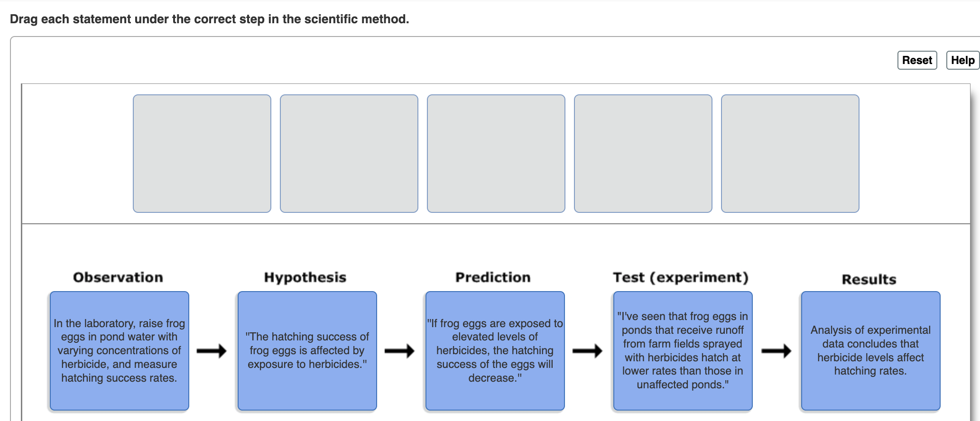Click the Results step label
980x421 pixels.
click(x=869, y=279)
